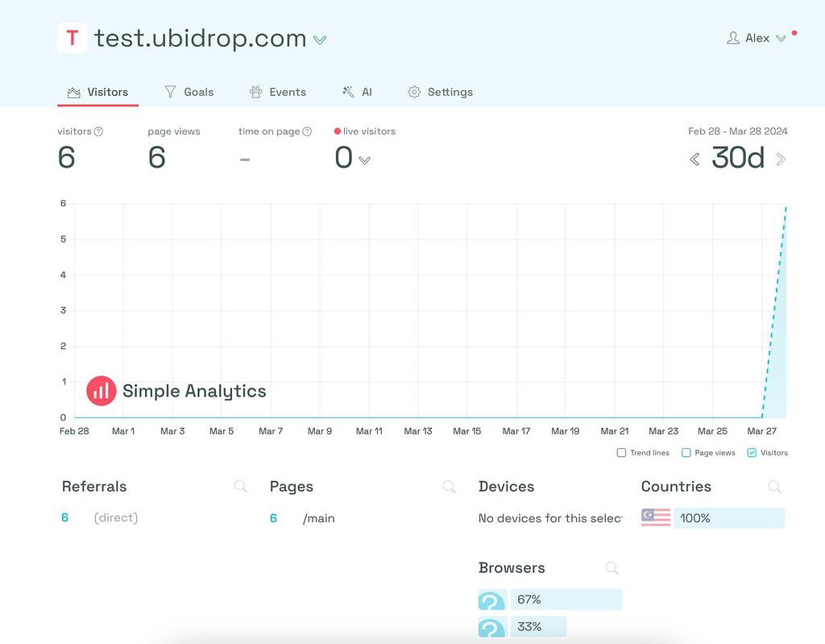Screen dimensions: 825x644
Task: Search Browsers with the magnifier icon
Action: pos(611,567)
